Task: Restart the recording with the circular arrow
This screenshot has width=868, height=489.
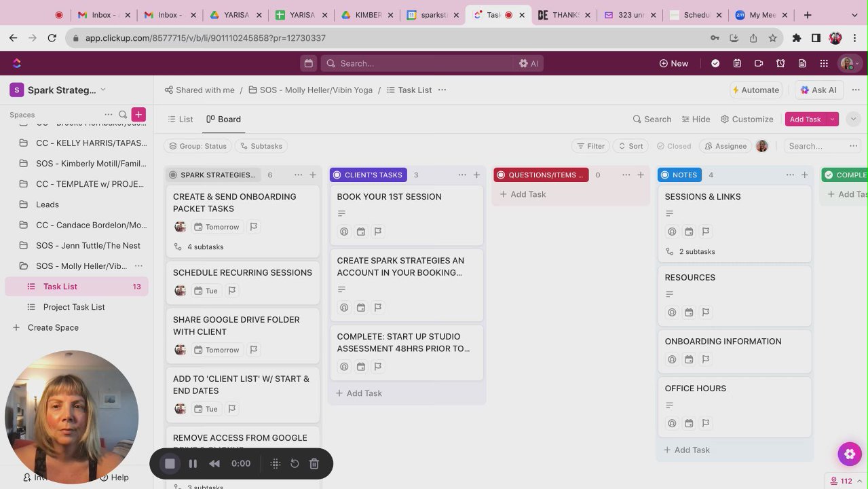Action: (295, 464)
